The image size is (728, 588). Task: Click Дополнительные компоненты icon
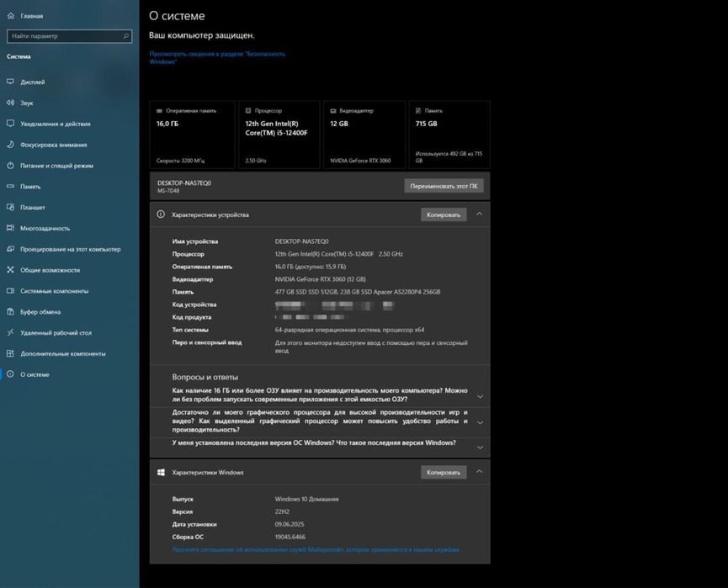click(x=11, y=353)
